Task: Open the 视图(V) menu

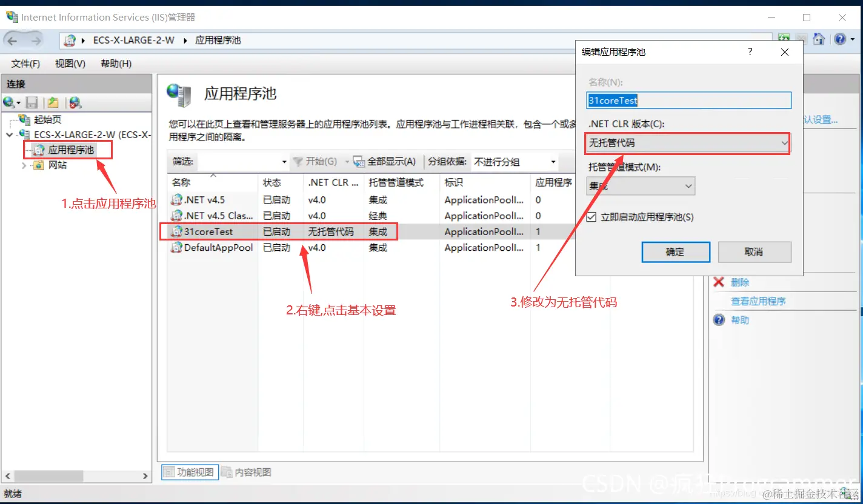Action: (x=70, y=64)
